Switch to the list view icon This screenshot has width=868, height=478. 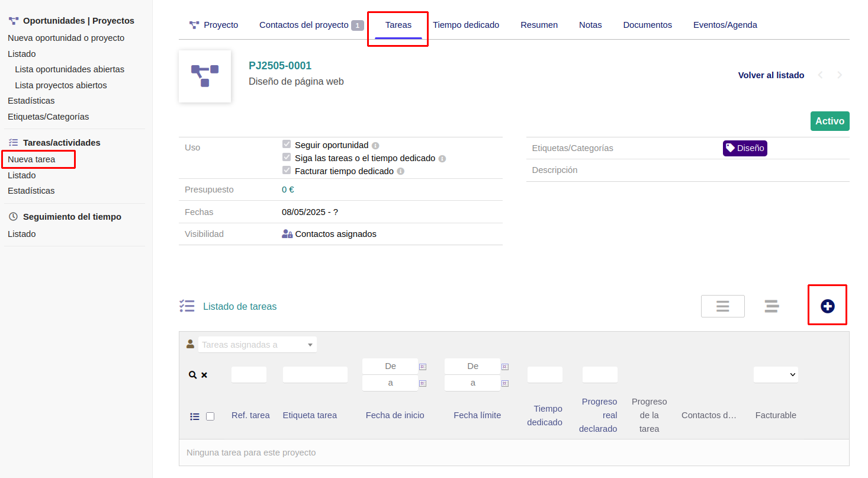pyautogui.click(x=722, y=306)
